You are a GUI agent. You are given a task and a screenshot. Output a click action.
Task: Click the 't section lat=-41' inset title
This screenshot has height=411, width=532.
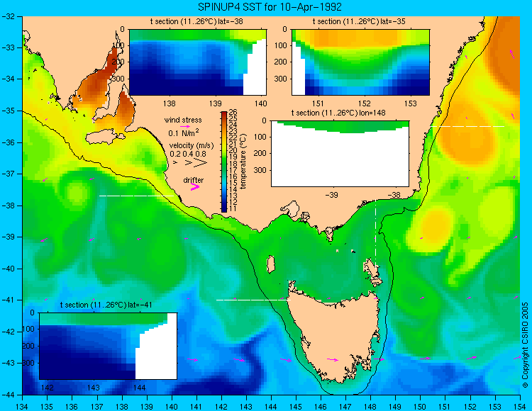click(106, 305)
